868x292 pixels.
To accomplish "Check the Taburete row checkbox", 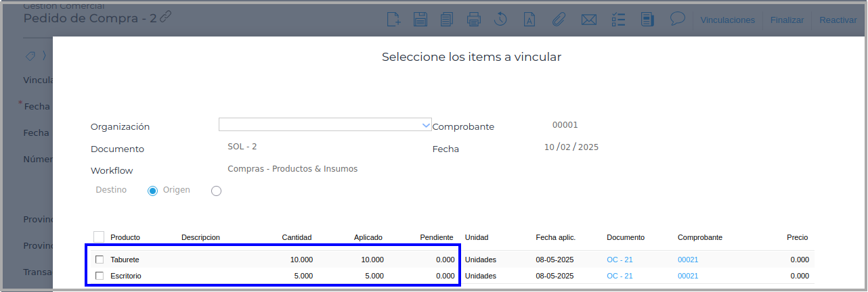I will coord(100,260).
